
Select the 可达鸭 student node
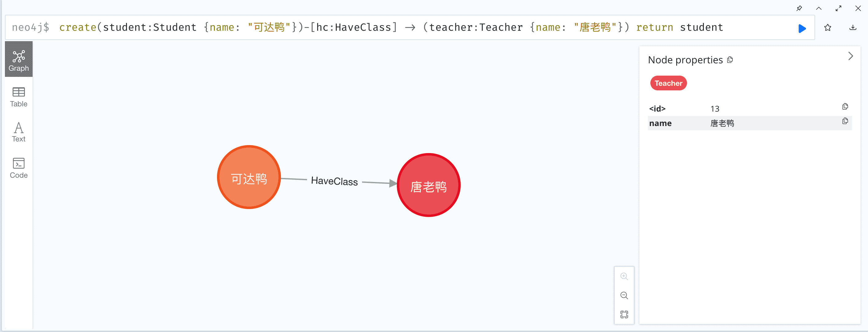[249, 177]
